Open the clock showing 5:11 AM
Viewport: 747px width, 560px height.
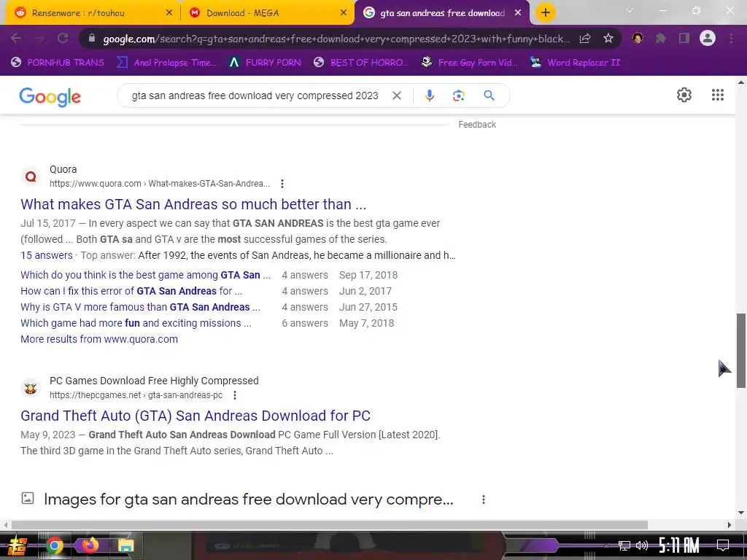coord(678,545)
